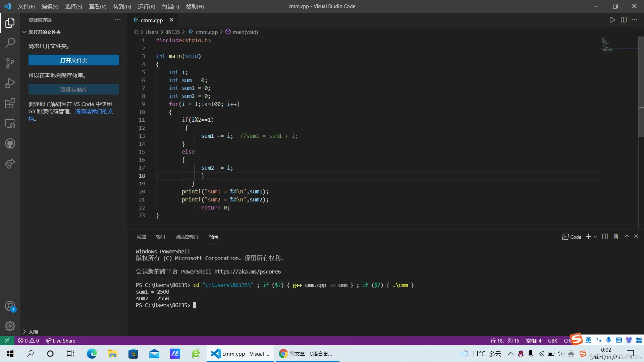The image size is (644, 362).
Task: Click the 打开文件夹 button
Action: [x=73, y=60]
